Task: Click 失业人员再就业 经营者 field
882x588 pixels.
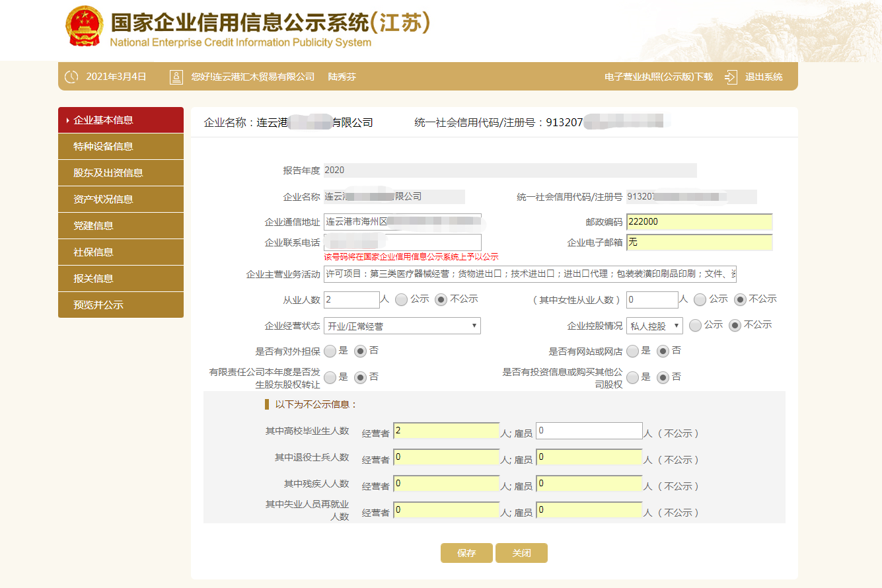Action: pos(446,510)
